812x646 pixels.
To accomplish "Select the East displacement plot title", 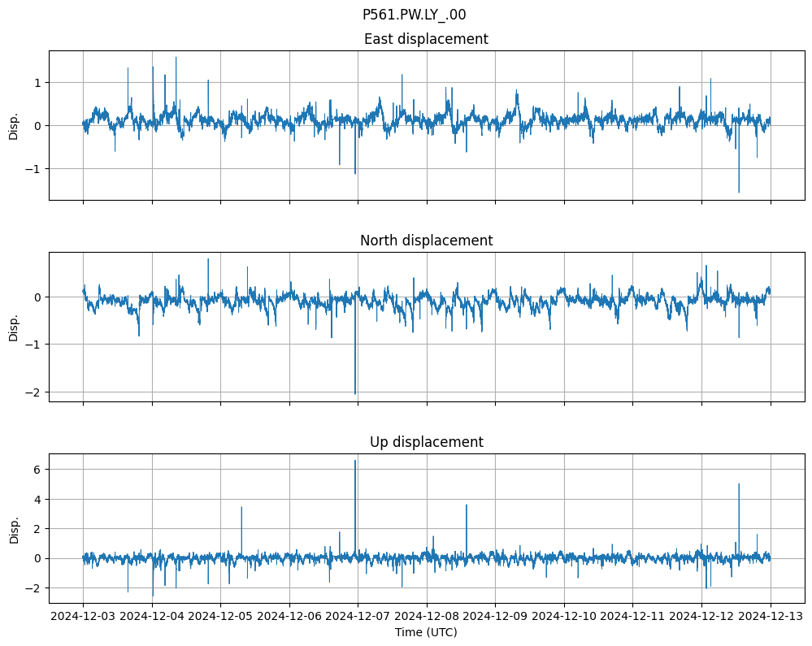I will pyautogui.click(x=426, y=39).
